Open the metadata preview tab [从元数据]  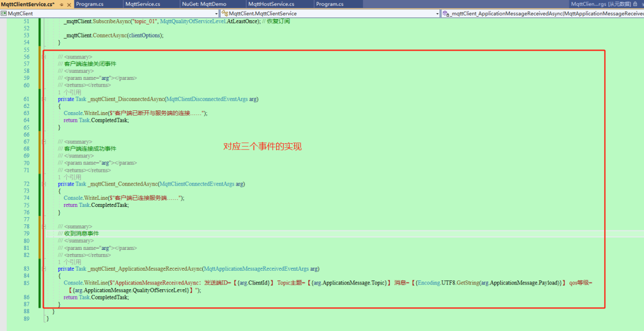(608, 4)
